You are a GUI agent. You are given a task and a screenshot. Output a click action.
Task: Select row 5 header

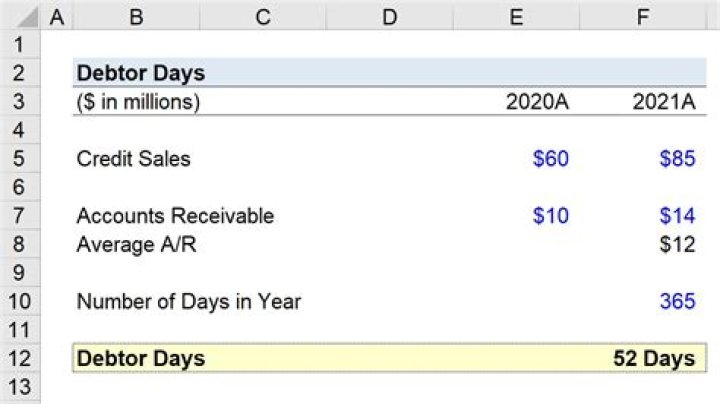tap(20, 159)
